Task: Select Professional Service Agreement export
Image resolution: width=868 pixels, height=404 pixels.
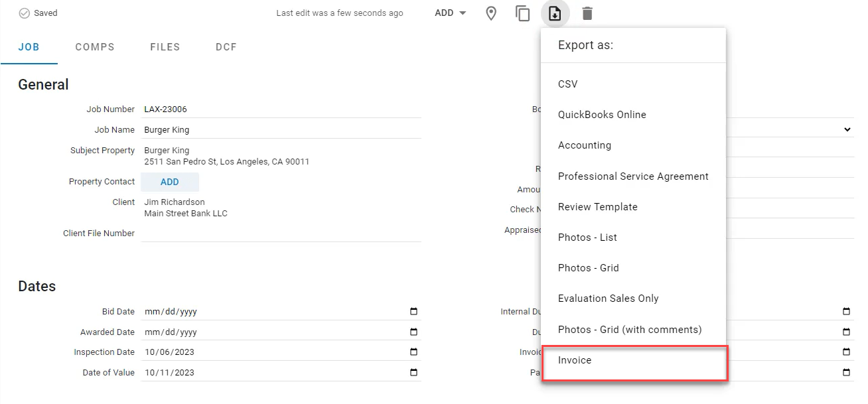Action: pos(633,176)
